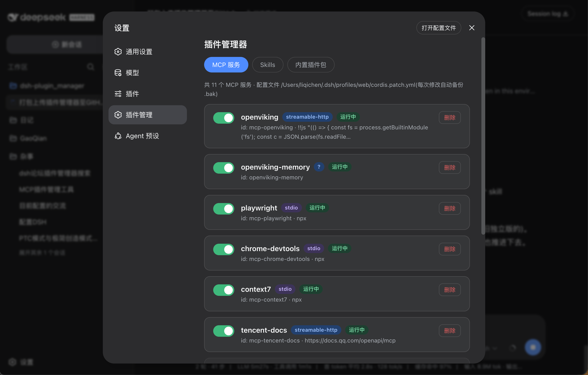The width and height of the screenshot is (588, 375).
Task: Click the question-mark badge on openviking-memory
Action: [319, 167]
